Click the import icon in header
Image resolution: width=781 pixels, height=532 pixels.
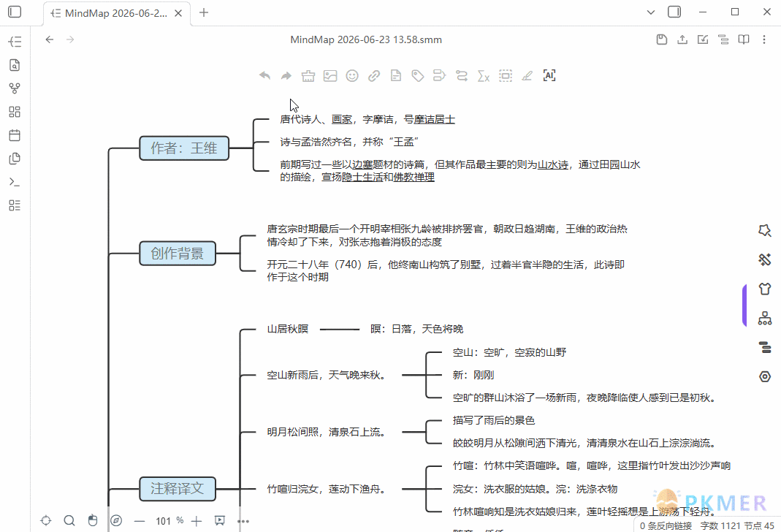point(703,39)
